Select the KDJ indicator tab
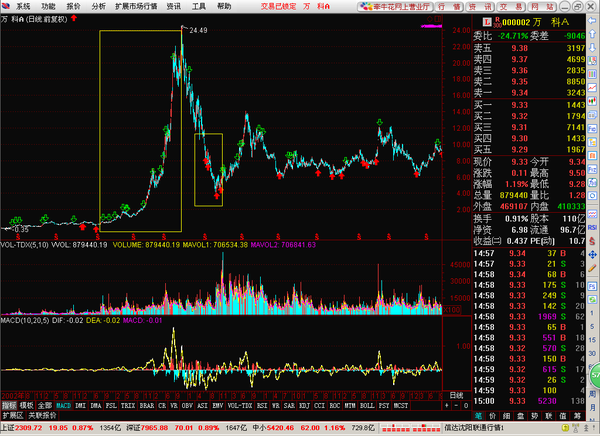Image resolution: width=600 pixels, height=436 pixels. tap(304, 405)
